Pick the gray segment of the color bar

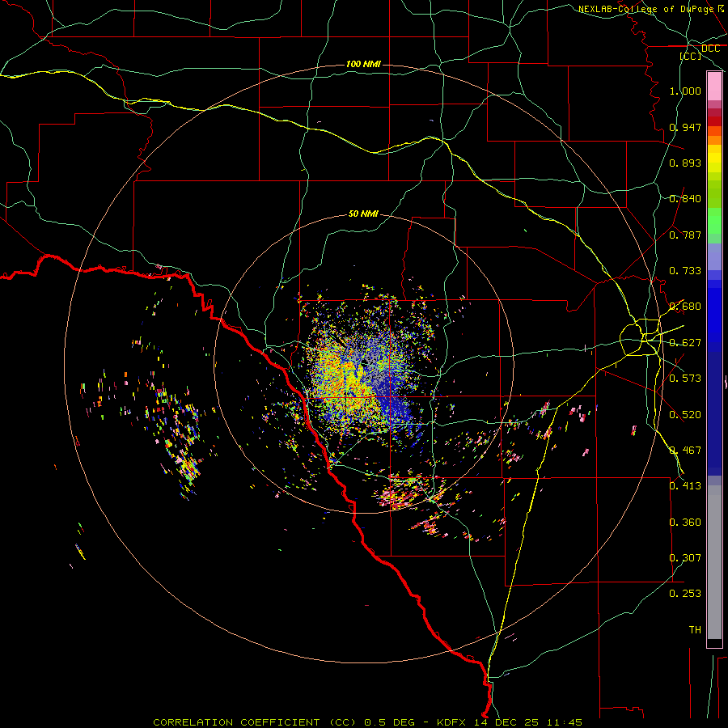714,562
